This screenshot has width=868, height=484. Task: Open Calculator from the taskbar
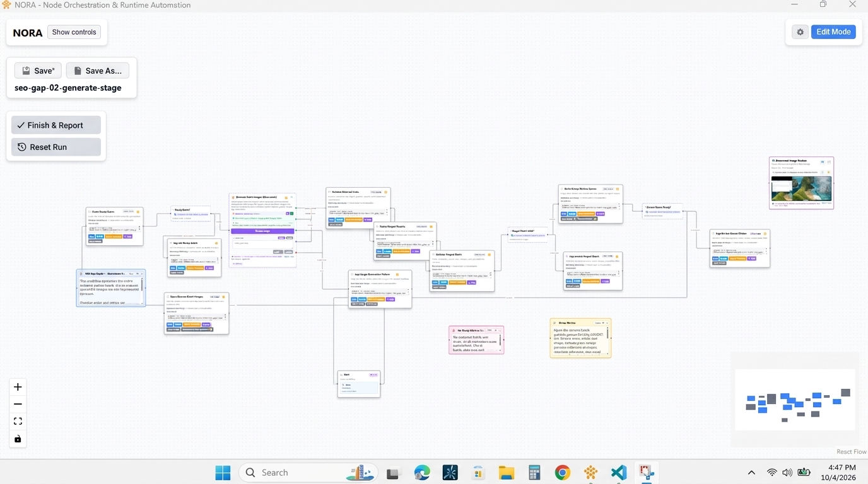point(534,473)
